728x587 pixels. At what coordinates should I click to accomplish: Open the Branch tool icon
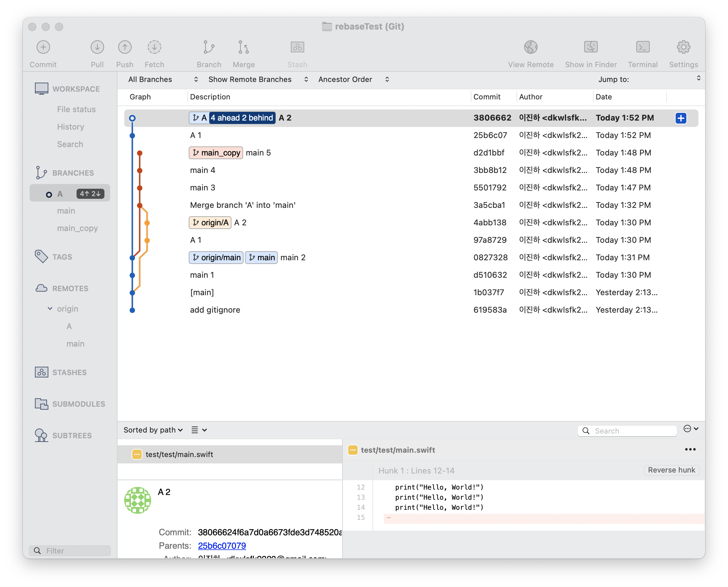click(209, 47)
